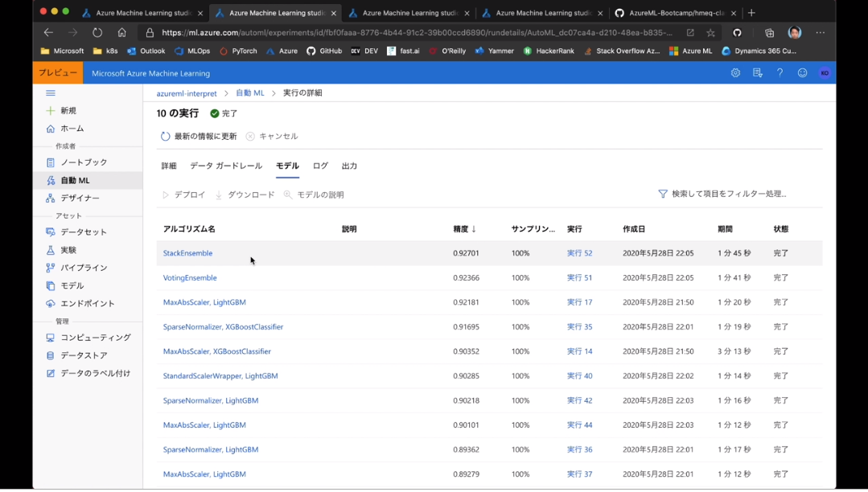
Task: Click 最新の情報に更新 refresh button
Action: pyautogui.click(x=199, y=136)
